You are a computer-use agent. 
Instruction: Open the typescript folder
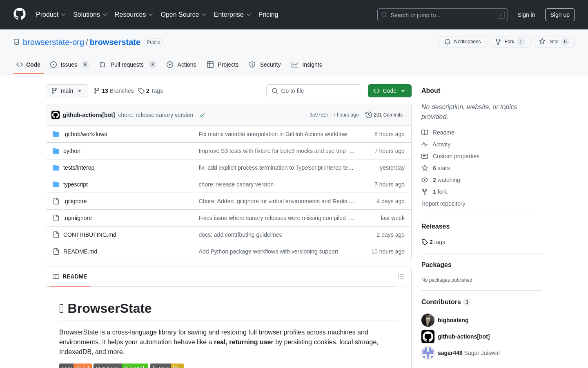(x=76, y=184)
